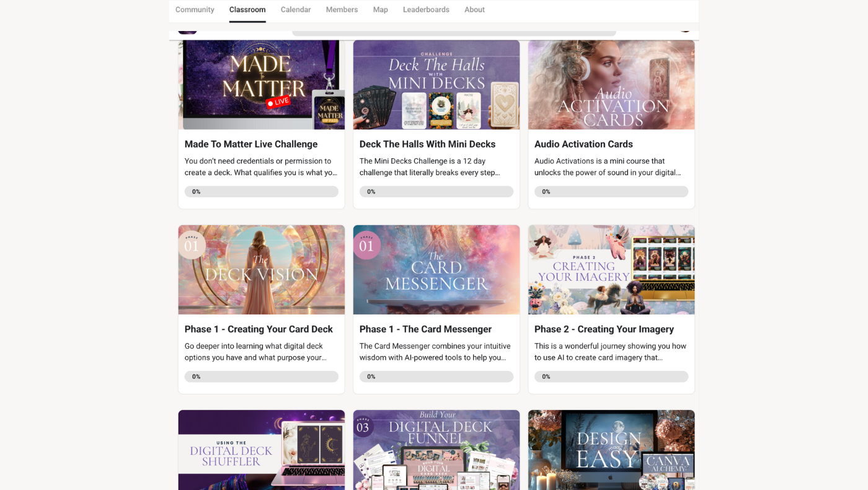Click the Phase 03 badge on Digital Deck Funnel
This screenshot has width=868, height=490.
point(363,427)
